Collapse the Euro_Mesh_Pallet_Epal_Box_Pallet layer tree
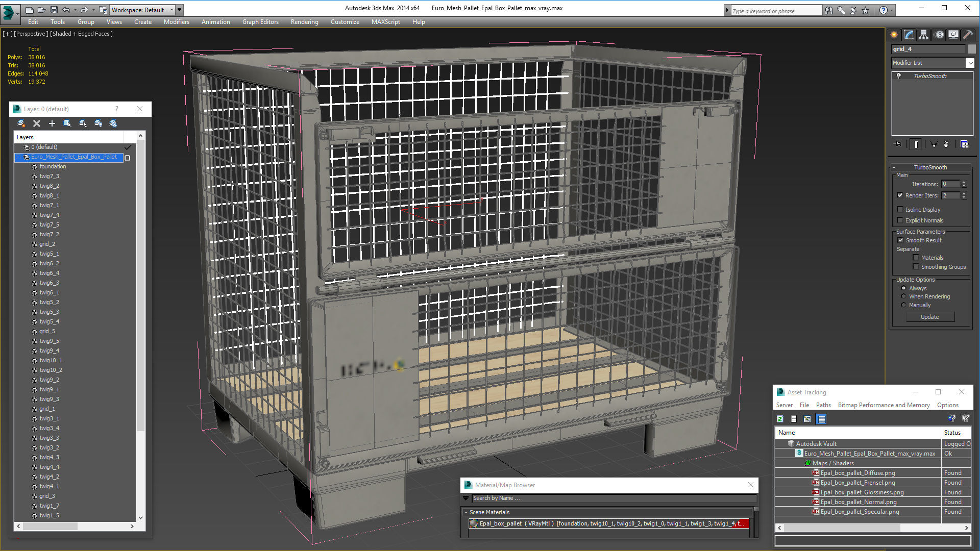This screenshot has width=980, height=551. tap(19, 157)
